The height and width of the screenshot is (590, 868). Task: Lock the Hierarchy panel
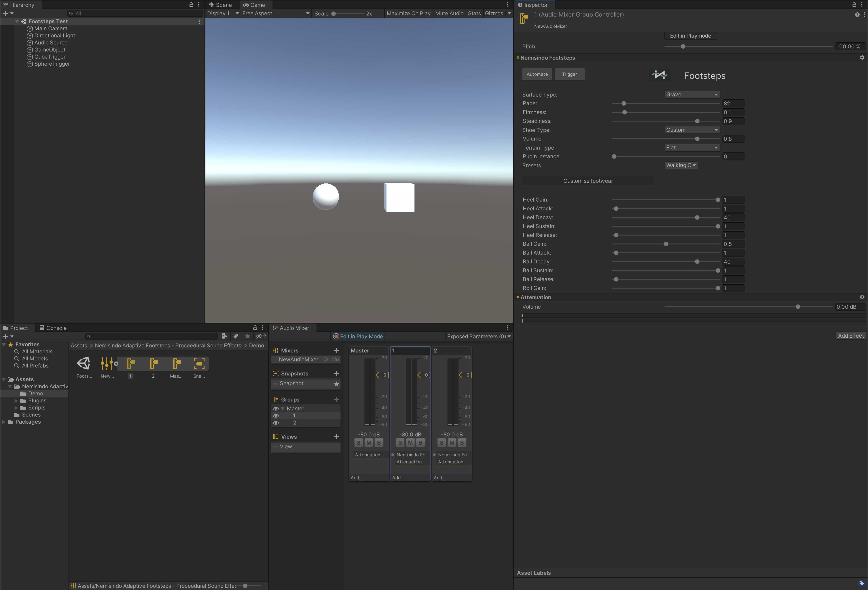(x=191, y=4)
